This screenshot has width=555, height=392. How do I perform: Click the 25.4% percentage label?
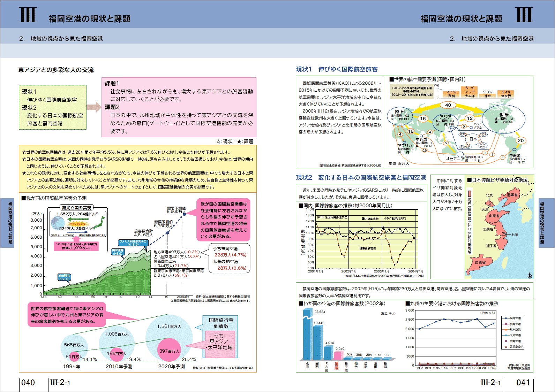189,360
